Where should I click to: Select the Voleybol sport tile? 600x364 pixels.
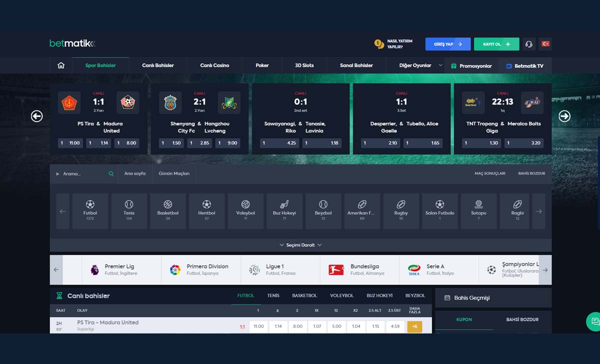pos(245,211)
